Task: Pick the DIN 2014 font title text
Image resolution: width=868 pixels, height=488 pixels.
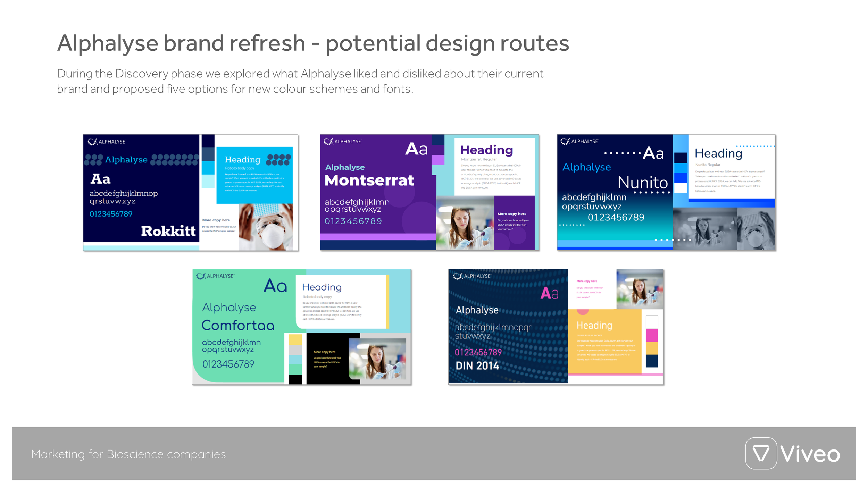Action: (477, 366)
